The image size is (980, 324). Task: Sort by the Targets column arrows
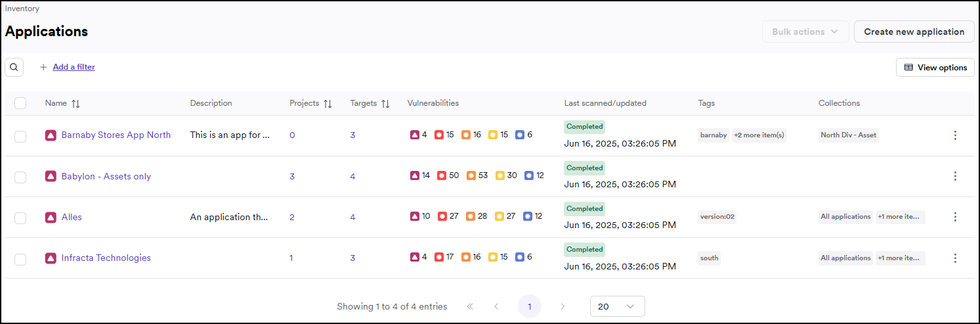coord(385,104)
